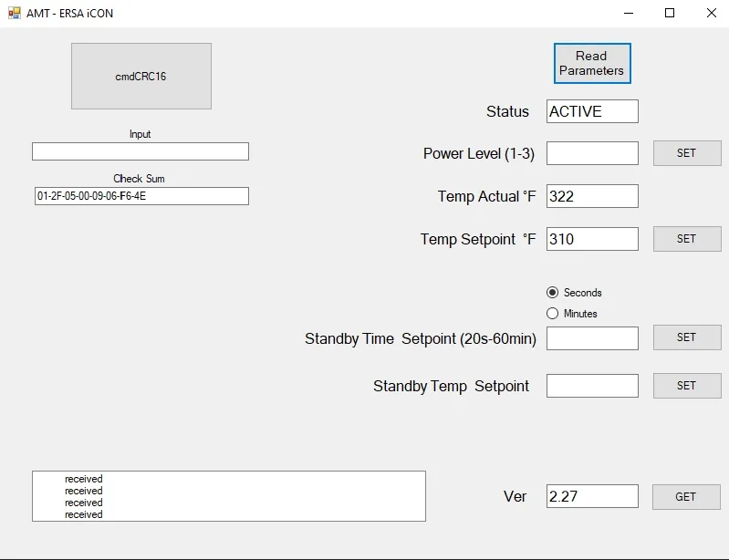This screenshot has width=729, height=560.
Task: Click the Check Sum label
Action: tap(139, 179)
